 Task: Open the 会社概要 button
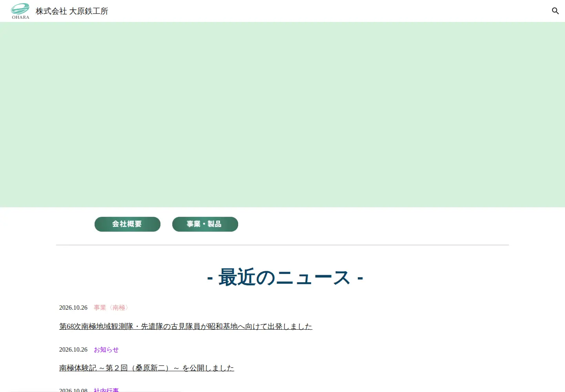point(128,224)
